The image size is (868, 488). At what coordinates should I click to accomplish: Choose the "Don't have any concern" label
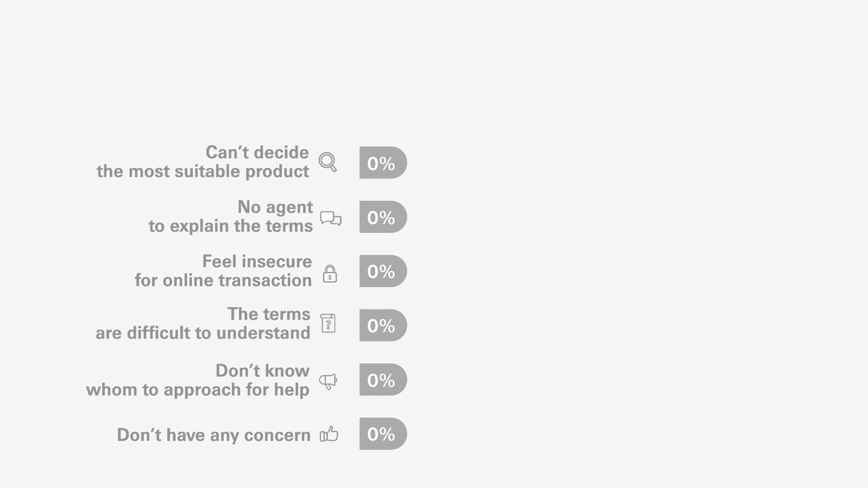pos(213,435)
